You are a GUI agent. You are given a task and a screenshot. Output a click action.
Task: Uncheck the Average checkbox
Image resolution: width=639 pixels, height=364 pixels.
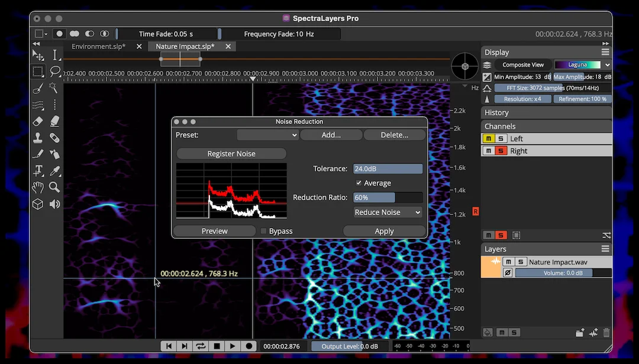point(359,183)
